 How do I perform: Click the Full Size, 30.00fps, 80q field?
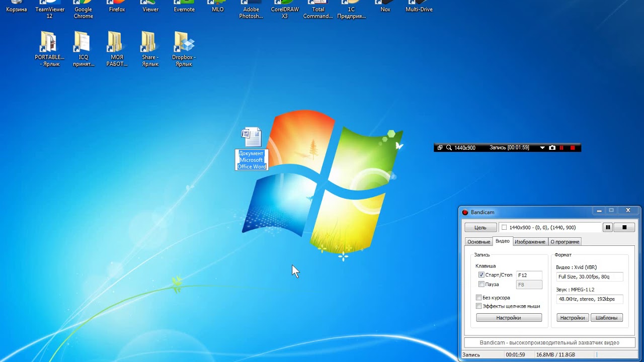(x=590, y=277)
